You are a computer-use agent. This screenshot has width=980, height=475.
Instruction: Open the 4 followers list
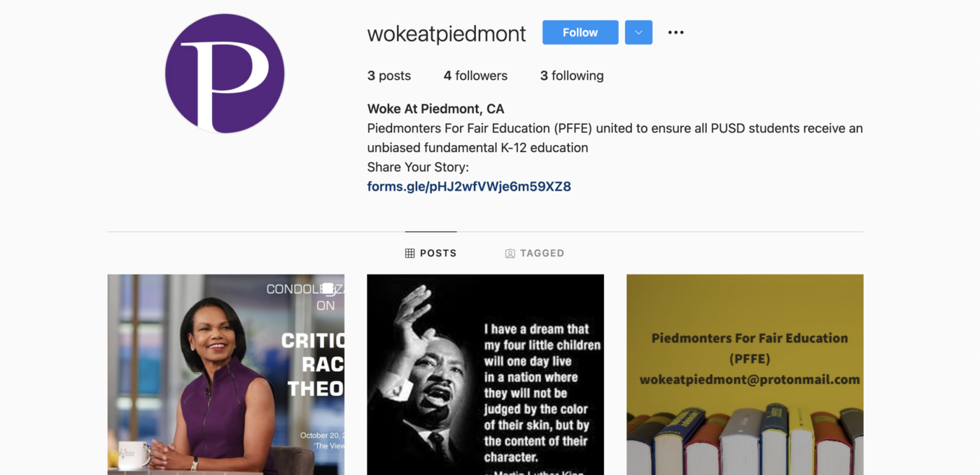pyautogui.click(x=475, y=76)
